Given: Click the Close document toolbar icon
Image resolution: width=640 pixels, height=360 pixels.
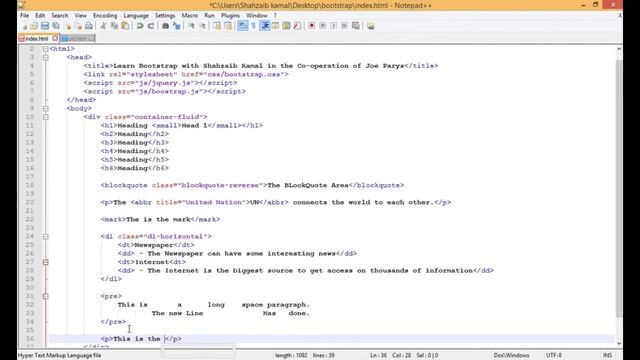Looking at the screenshot, I should point(67,26).
